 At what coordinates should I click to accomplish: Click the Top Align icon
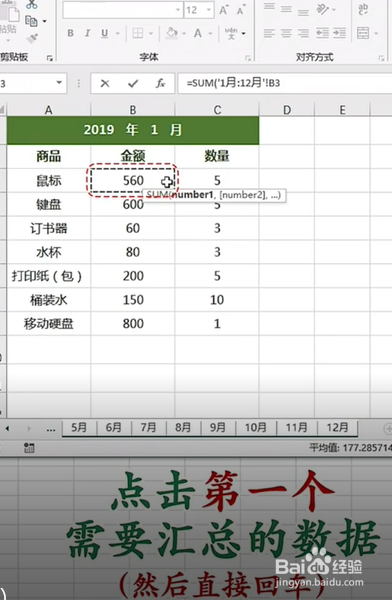coord(269,8)
